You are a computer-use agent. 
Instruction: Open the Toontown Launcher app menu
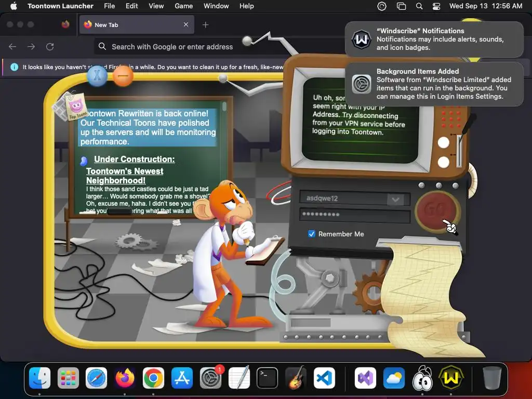pos(60,6)
